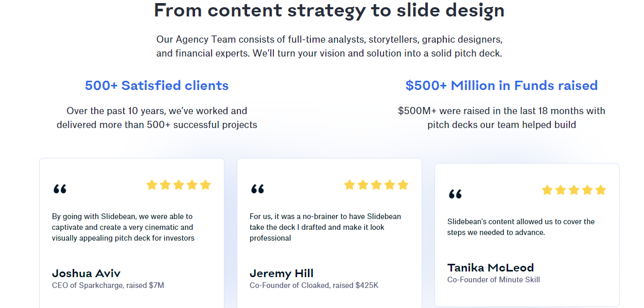The height and width of the screenshot is (308, 644).
Task: Click the fifth star in Joshua Aviv's rating
Action: pos(205,185)
